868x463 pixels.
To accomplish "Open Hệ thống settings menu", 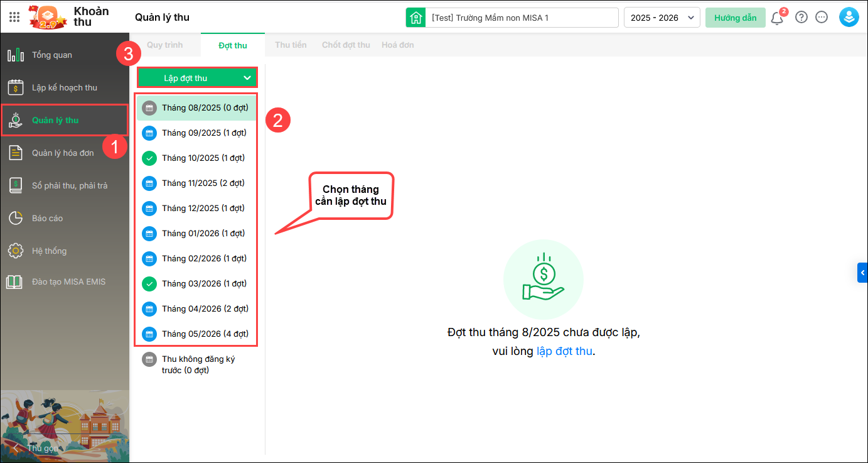I will (65, 251).
